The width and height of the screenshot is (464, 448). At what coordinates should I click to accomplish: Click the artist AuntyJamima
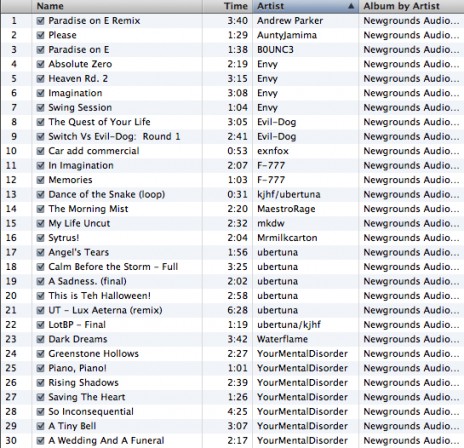pyautogui.click(x=287, y=35)
